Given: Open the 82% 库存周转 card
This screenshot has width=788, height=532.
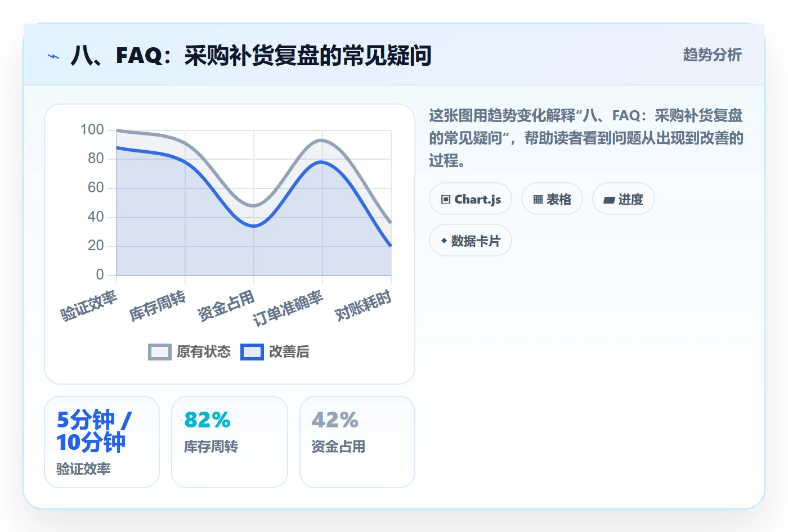Looking at the screenshot, I should click(230, 442).
